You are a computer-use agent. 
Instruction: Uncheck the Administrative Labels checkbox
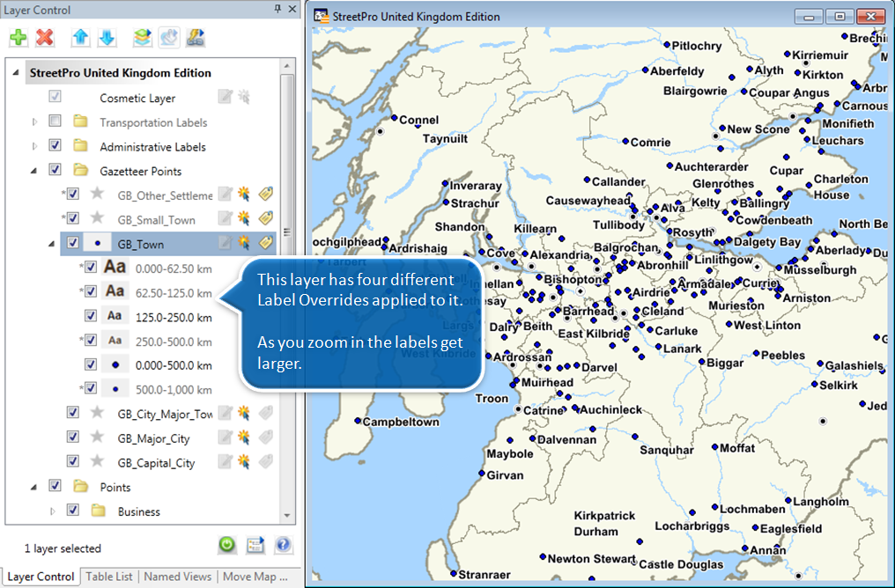click(x=55, y=145)
